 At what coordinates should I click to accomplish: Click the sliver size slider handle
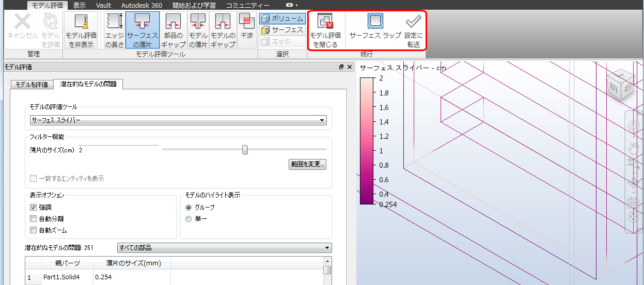[245, 150]
